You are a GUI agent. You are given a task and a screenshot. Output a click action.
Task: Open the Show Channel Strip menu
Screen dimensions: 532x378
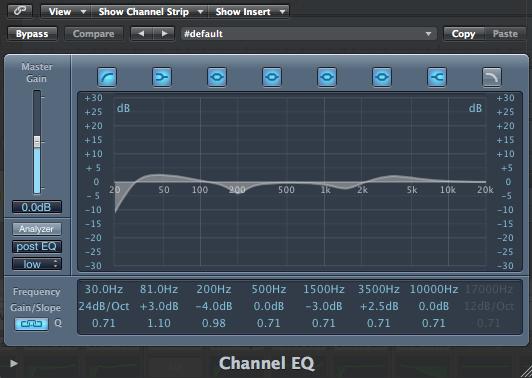point(149,12)
